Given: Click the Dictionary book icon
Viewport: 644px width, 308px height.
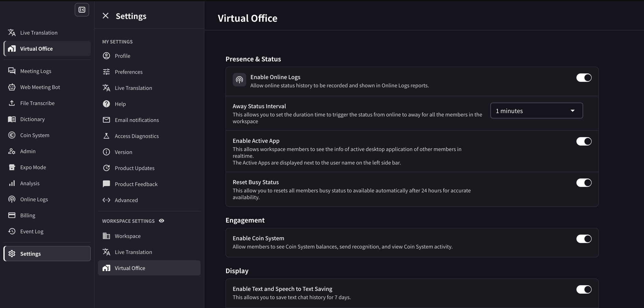Looking at the screenshot, I should click(x=12, y=119).
